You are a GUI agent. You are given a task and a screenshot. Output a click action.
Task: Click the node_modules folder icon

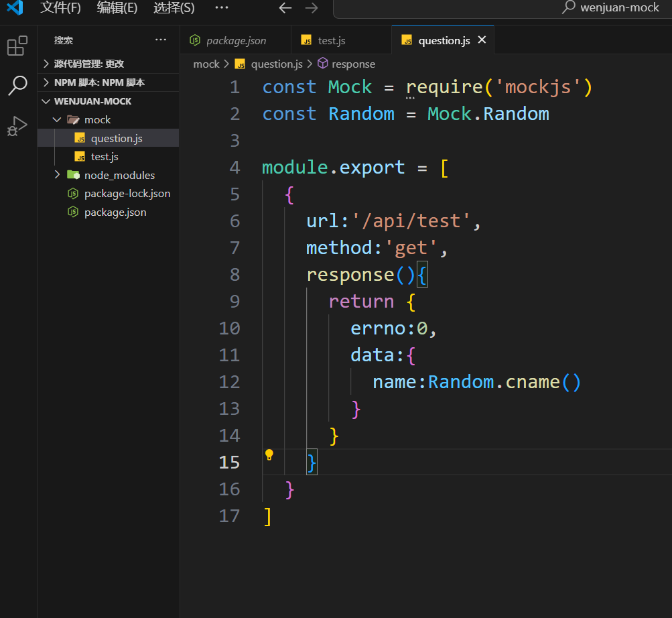73,175
